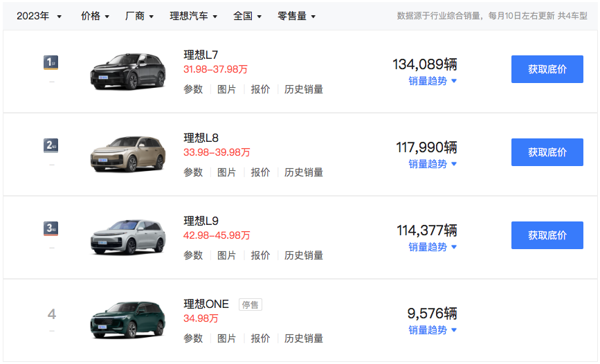Open the 理想L7 car thumbnail
The width and height of the screenshot is (600, 364).
click(x=129, y=71)
